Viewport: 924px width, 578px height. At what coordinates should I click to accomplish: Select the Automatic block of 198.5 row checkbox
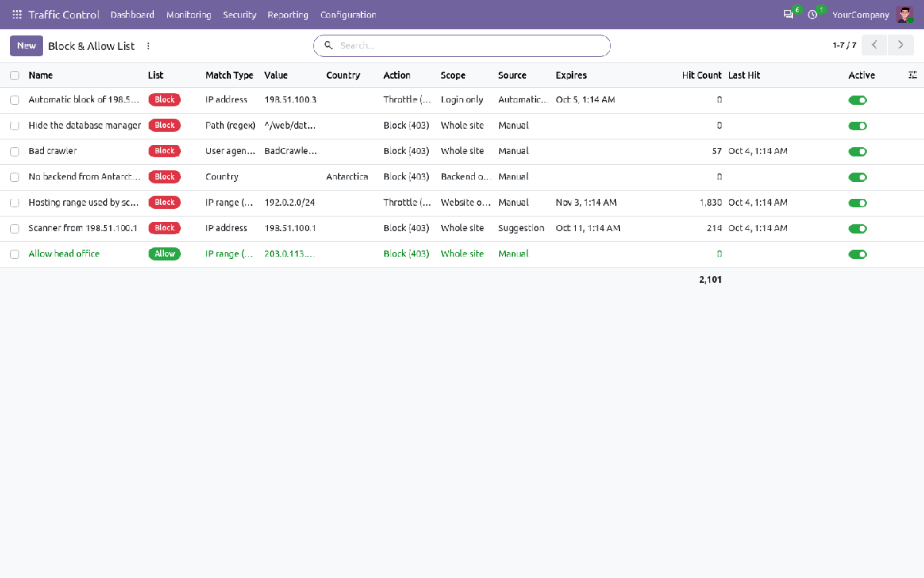pos(15,100)
